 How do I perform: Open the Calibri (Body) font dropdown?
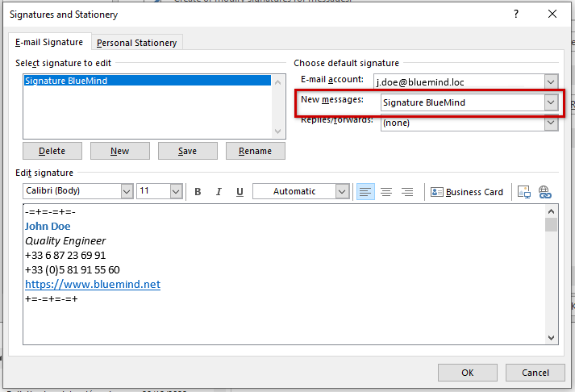click(x=127, y=191)
